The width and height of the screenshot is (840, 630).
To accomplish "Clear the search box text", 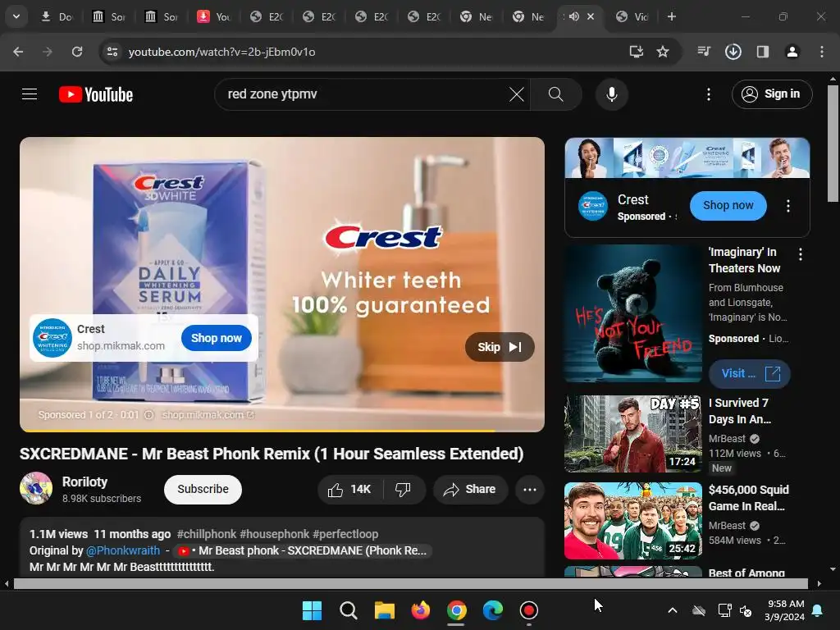I will (517, 94).
